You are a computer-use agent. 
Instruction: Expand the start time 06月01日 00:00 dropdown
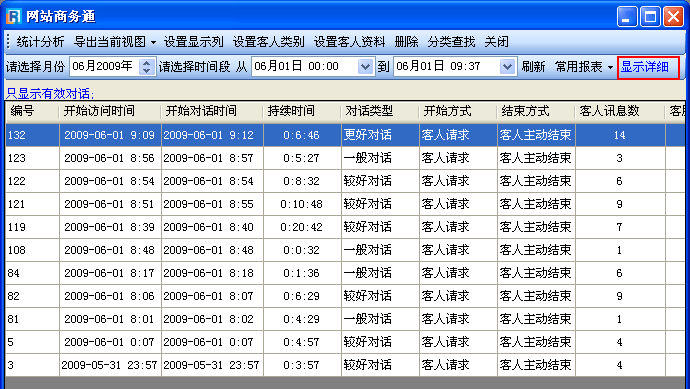(x=365, y=67)
